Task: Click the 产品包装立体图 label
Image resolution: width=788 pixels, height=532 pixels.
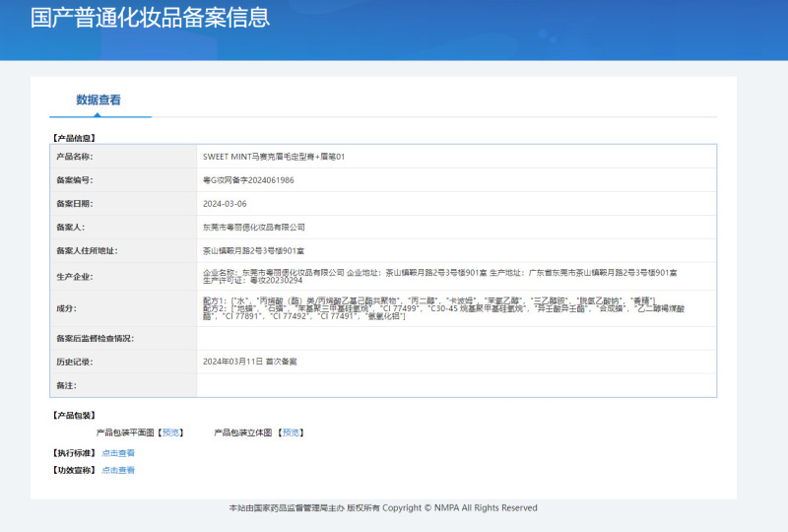Action: (x=242, y=432)
